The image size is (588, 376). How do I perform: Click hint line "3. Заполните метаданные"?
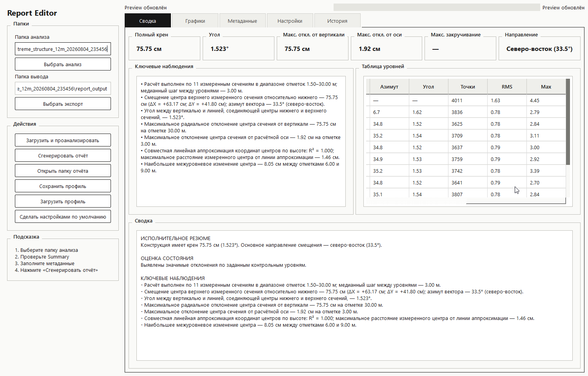45,264
